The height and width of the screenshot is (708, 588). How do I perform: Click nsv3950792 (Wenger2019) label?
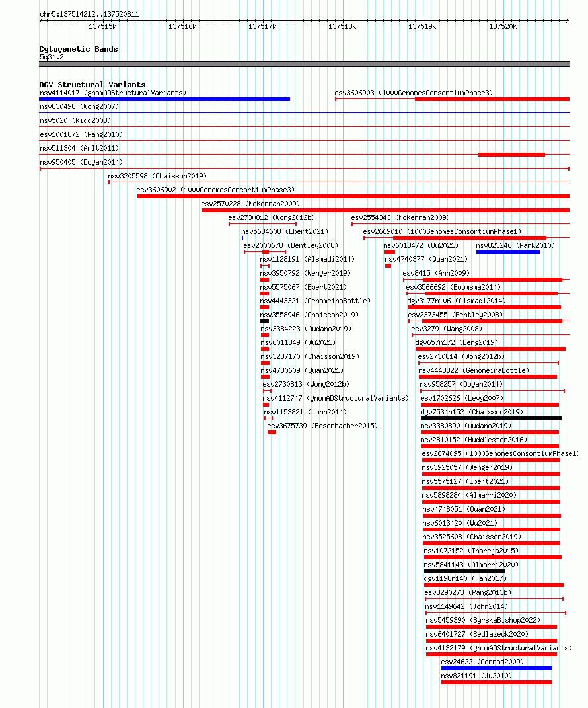(x=305, y=273)
